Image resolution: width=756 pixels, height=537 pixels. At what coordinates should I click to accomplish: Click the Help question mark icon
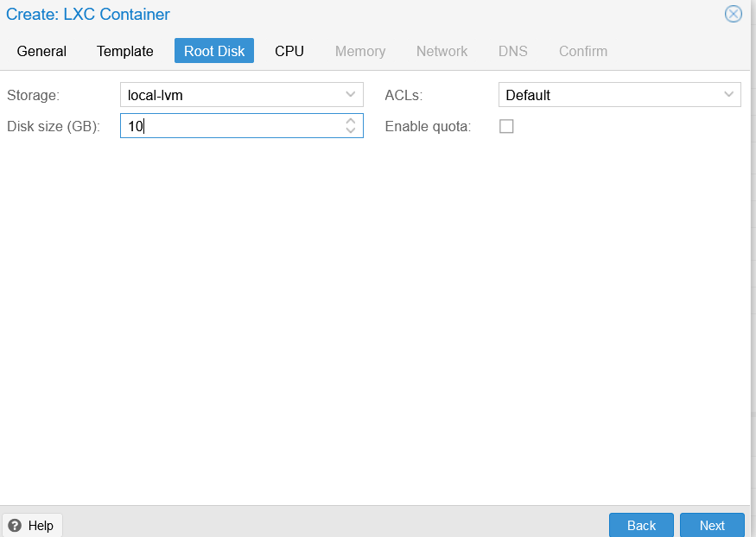click(x=15, y=525)
